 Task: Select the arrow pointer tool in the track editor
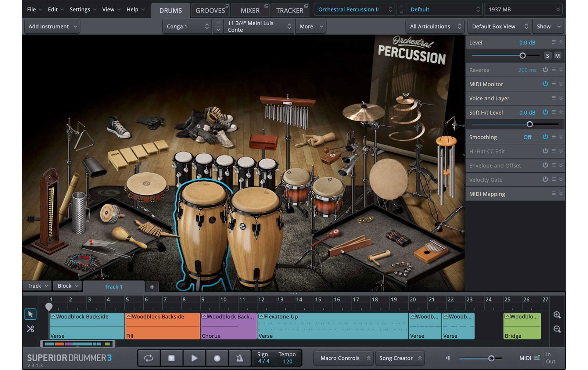click(x=31, y=314)
